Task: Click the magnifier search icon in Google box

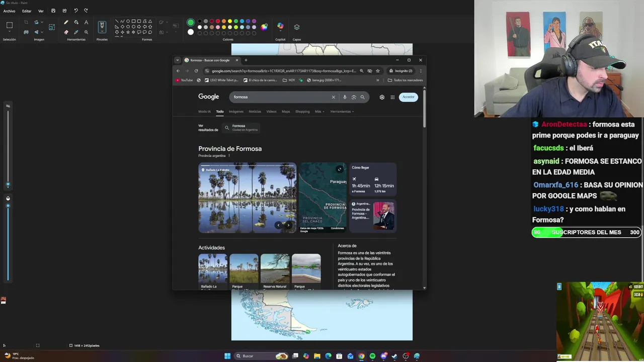Action: coord(362,97)
